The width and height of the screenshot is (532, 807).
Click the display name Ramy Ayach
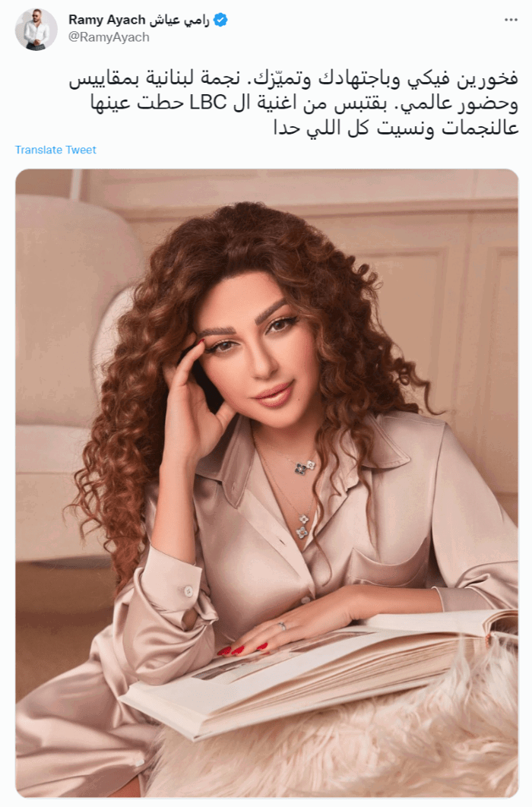pos(107,20)
